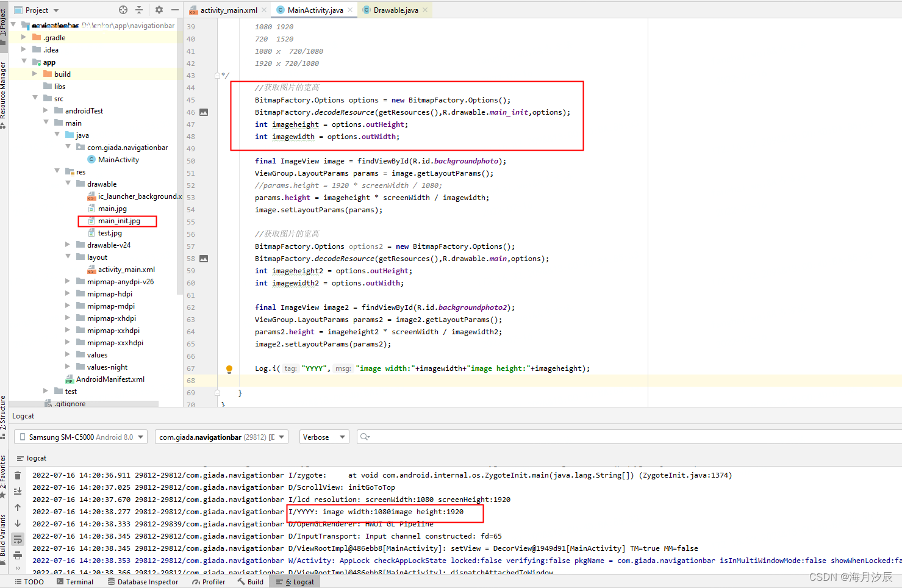Open the Build Variants side tab

point(4,540)
